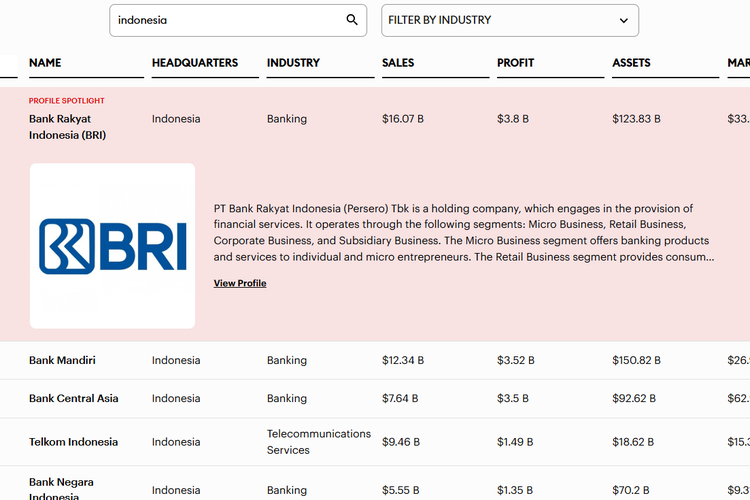The height and width of the screenshot is (500, 750).
Task: Open Bank Negara Indonesia entry
Action: [x=61, y=489]
